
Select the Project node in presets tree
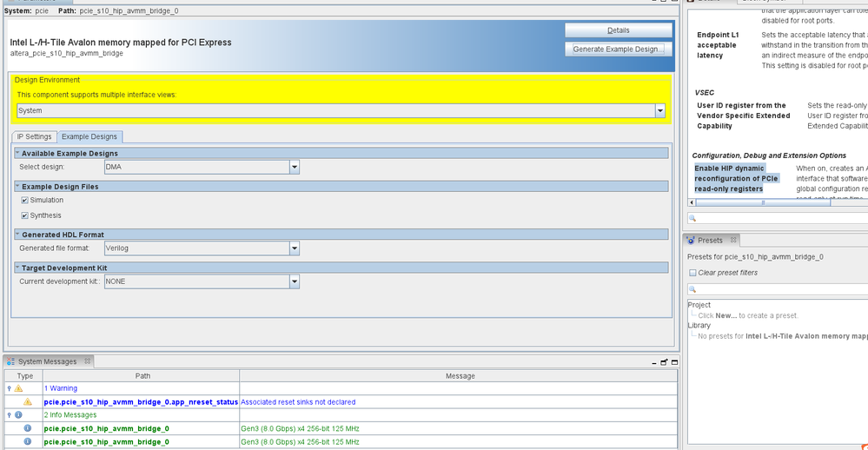(x=699, y=305)
